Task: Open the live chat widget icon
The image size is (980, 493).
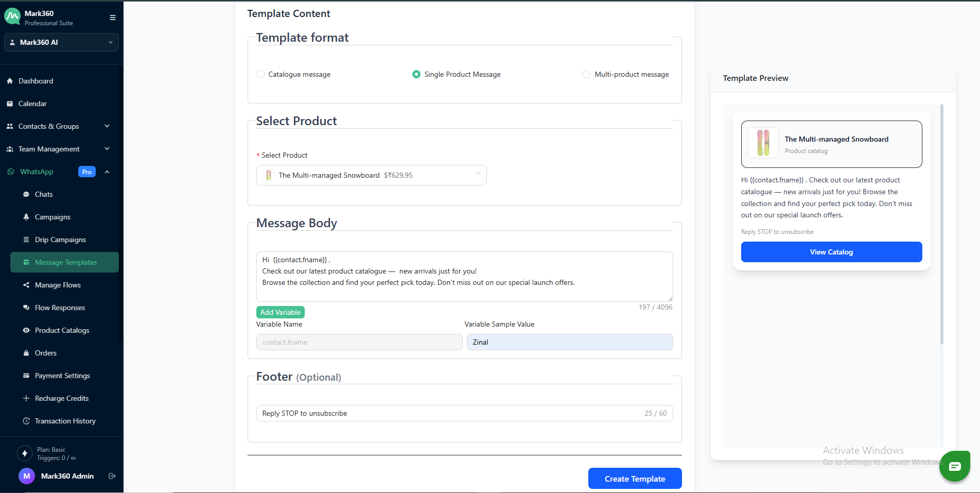Action: point(954,466)
